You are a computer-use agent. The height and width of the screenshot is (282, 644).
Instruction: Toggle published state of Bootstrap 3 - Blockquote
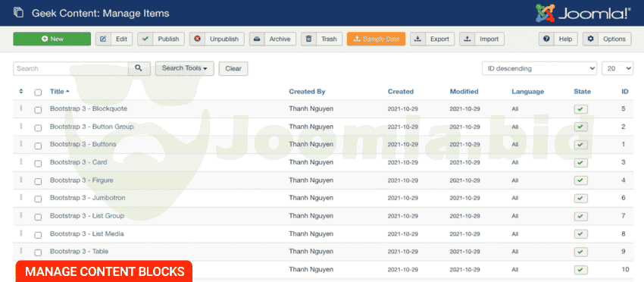(x=581, y=109)
